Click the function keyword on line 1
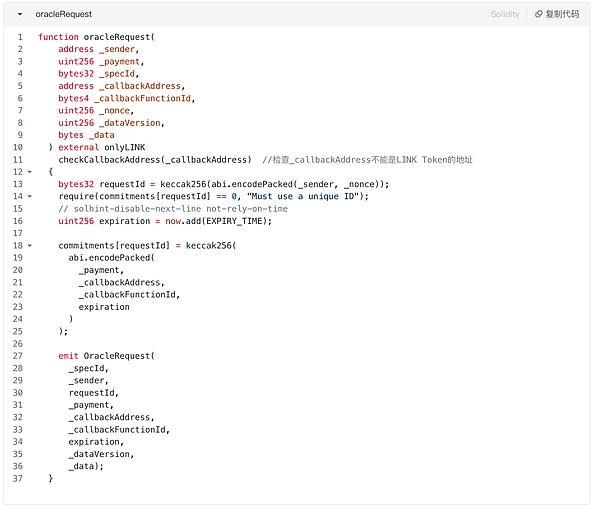The height and width of the screenshot is (509, 600). tap(58, 37)
